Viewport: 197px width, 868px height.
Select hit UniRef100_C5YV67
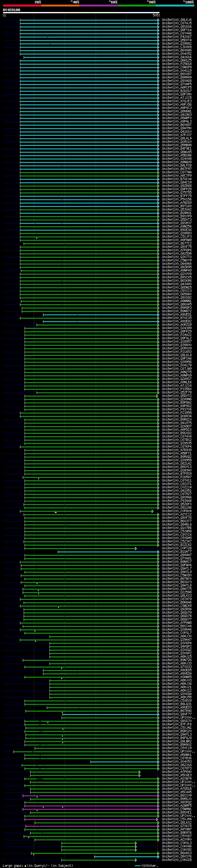pyautogui.click(x=176, y=836)
